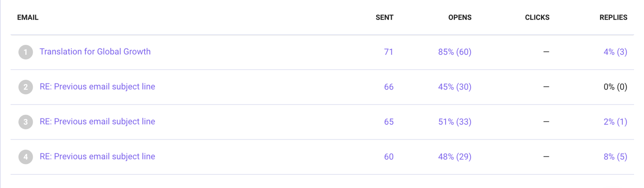Click the REPLIES column header
Screen dimensions: 644x188
click(x=613, y=17)
